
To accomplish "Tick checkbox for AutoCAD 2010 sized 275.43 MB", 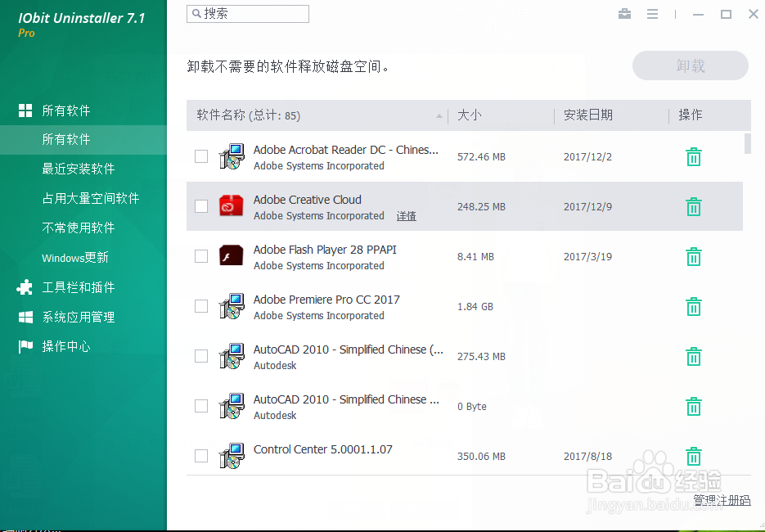I will (201, 356).
